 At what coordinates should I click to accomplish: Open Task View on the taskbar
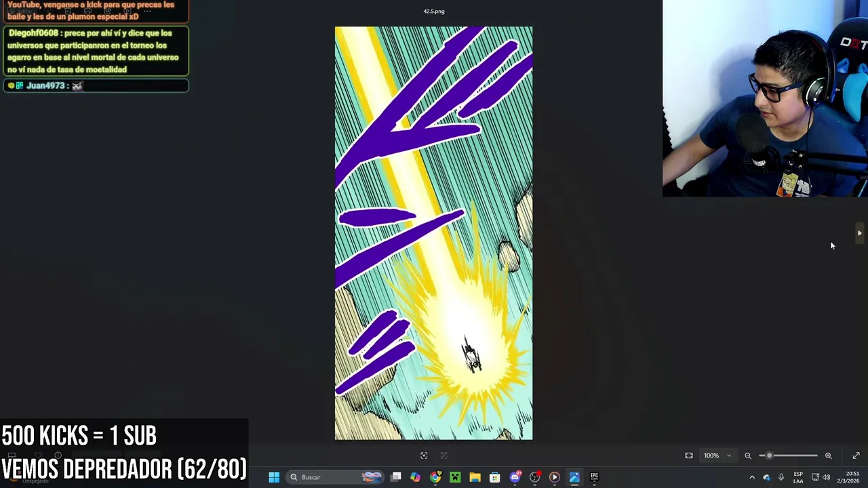click(396, 477)
